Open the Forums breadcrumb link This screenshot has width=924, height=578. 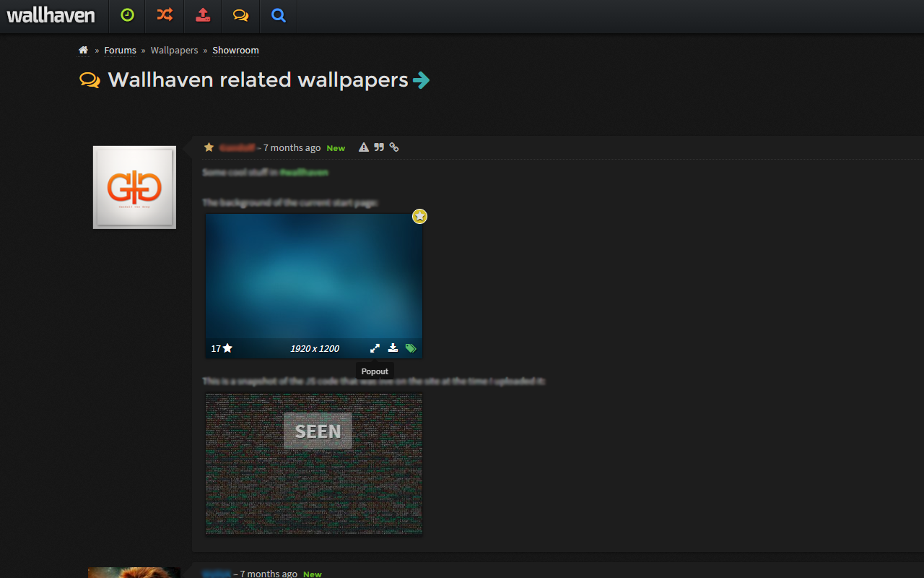pyautogui.click(x=120, y=51)
